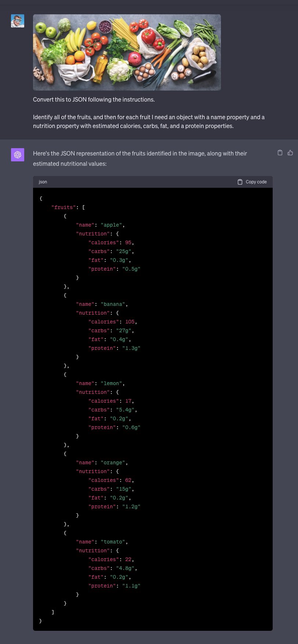Image resolution: width=298 pixels, height=644 pixels.
Task: Click the json language label
Action: click(x=43, y=182)
